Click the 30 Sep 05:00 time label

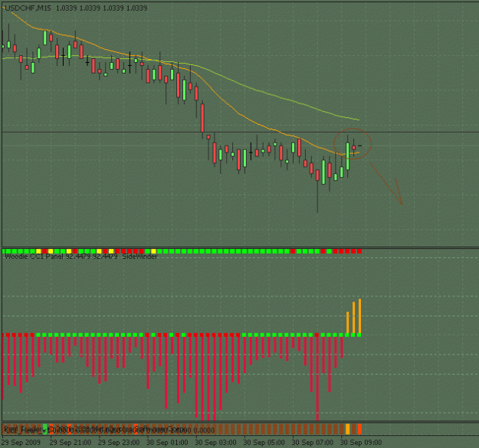264,443
